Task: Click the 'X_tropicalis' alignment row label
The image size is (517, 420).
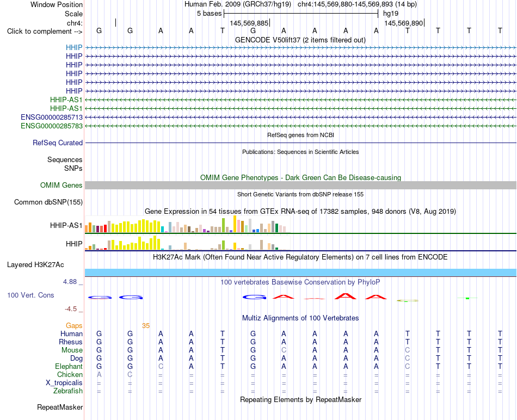Action: pyautogui.click(x=64, y=383)
